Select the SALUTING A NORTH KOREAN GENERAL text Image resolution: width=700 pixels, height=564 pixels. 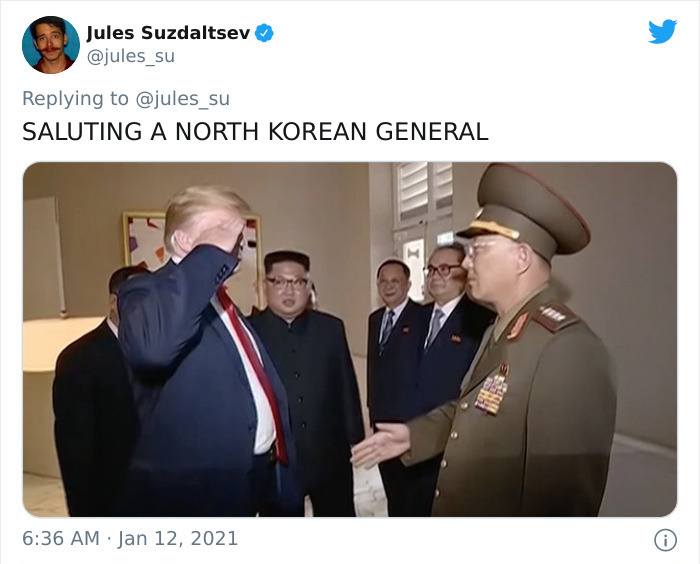click(x=255, y=132)
